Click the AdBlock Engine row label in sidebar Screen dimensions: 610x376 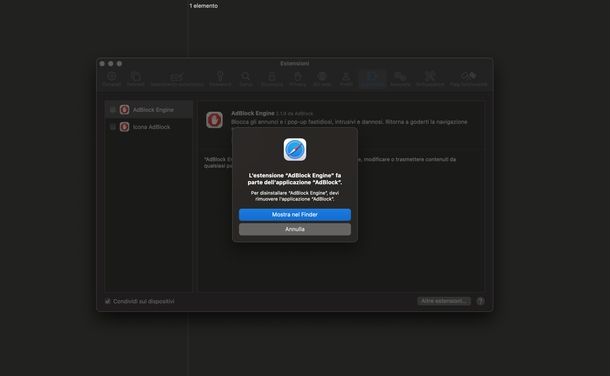click(x=153, y=110)
